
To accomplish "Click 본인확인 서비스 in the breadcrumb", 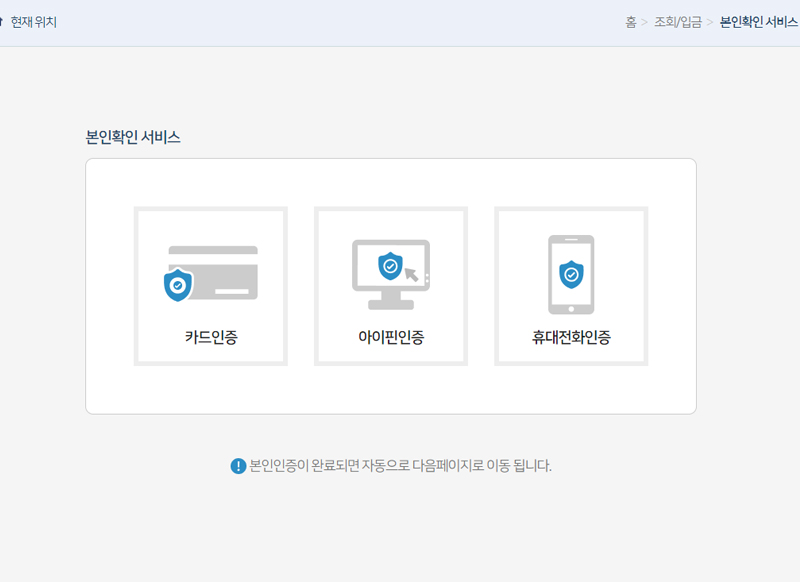I will tap(759, 22).
